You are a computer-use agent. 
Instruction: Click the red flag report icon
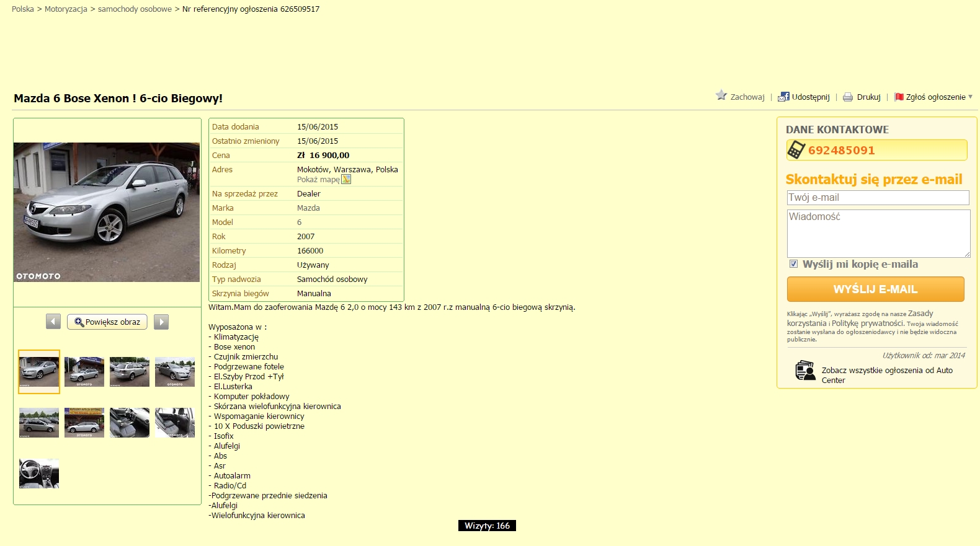coord(899,97)
